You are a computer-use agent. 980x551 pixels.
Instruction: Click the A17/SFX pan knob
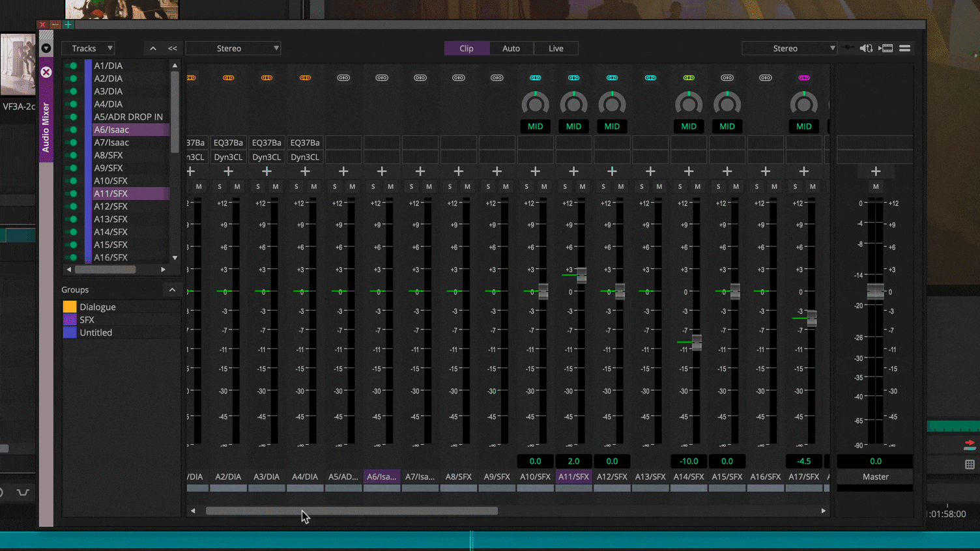tap(804, 104)
